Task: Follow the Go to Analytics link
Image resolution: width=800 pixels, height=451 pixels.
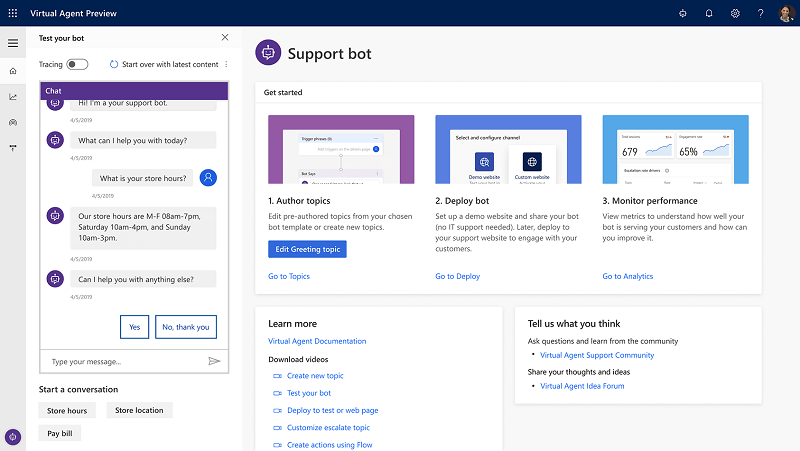Action: pyautogui.click(x=628, y=276)
